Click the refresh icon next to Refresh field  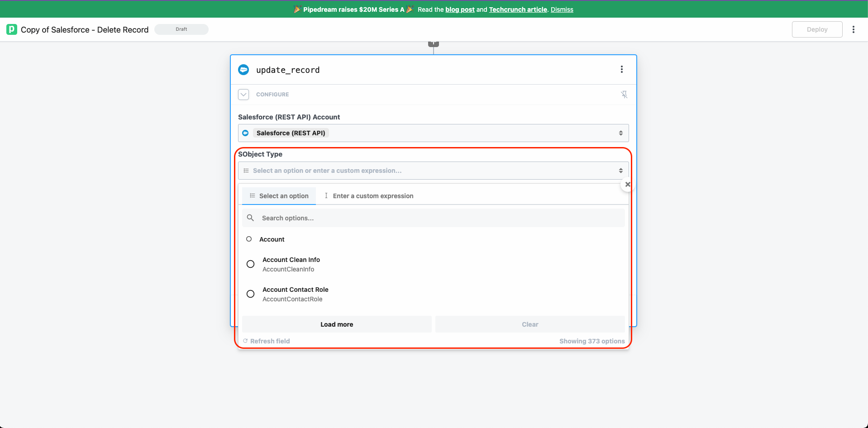[245, 341]
